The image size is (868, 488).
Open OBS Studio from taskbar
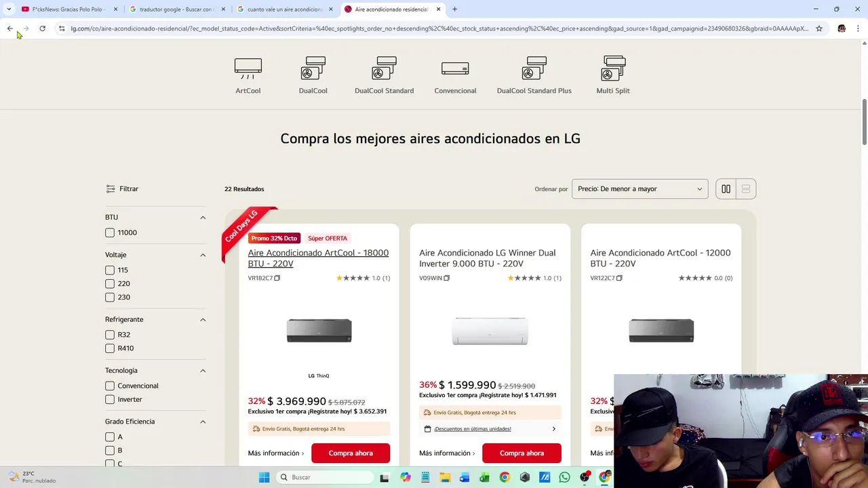tap(584, 477)
